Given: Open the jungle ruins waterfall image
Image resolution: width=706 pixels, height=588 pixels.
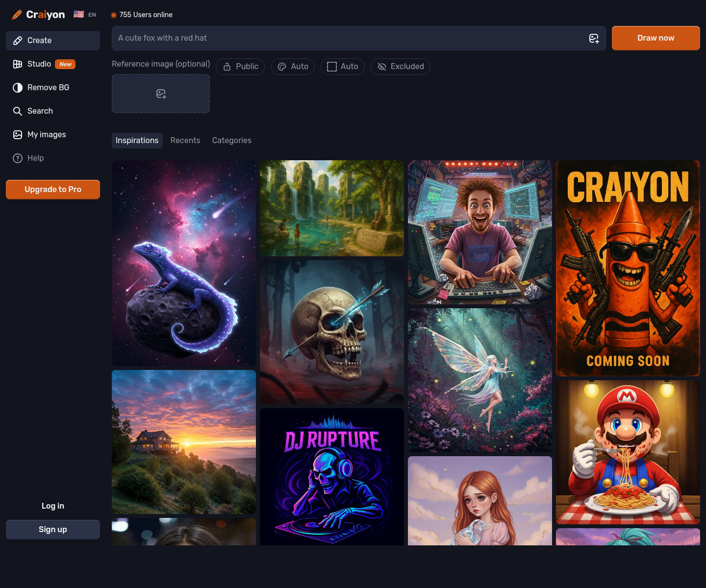Looking at the screenshot, I should point(332,208).
